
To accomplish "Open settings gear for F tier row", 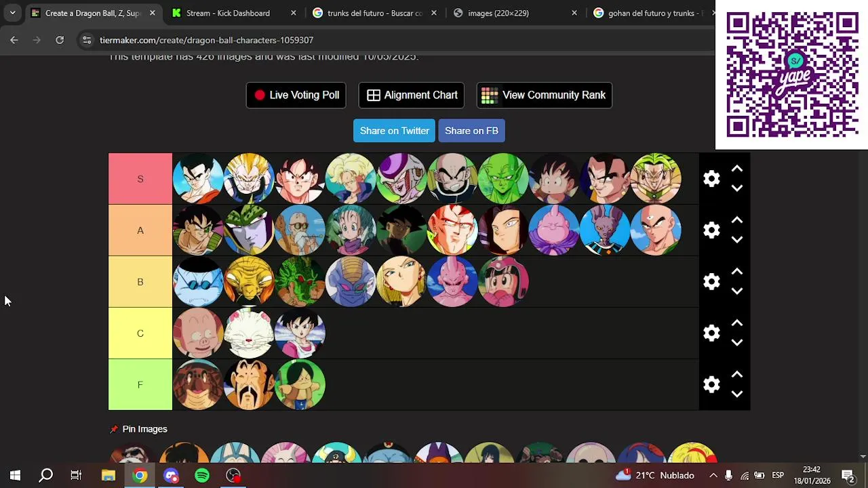I will (x=711, y=385).
